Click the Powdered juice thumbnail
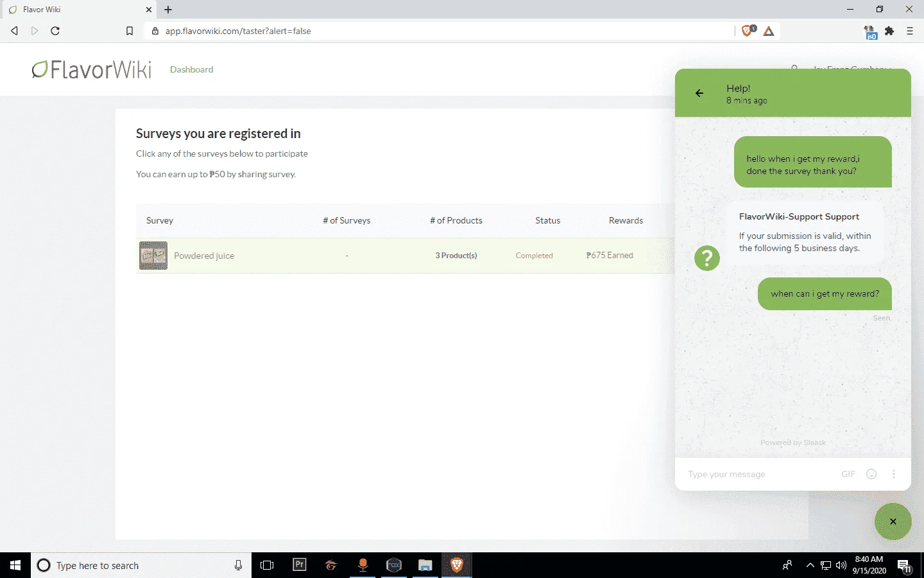The width and height of the screenshot is (924, 578). (x=153, y=256)
